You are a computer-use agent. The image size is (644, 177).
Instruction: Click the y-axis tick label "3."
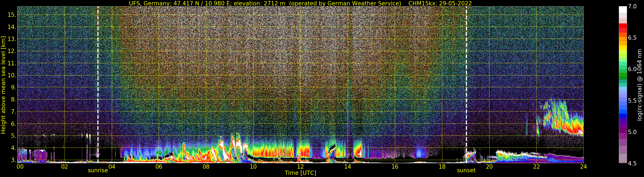(14, 160)
